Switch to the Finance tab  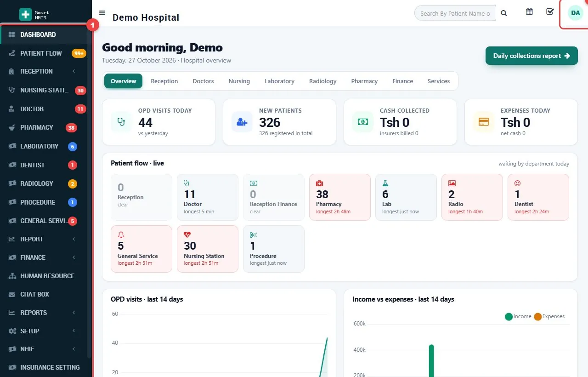pyautogui.click(x=402, y=81)
